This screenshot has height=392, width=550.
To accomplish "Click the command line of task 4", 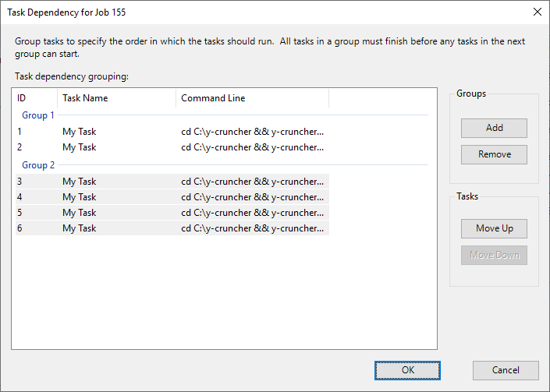I will click(252, 197).
